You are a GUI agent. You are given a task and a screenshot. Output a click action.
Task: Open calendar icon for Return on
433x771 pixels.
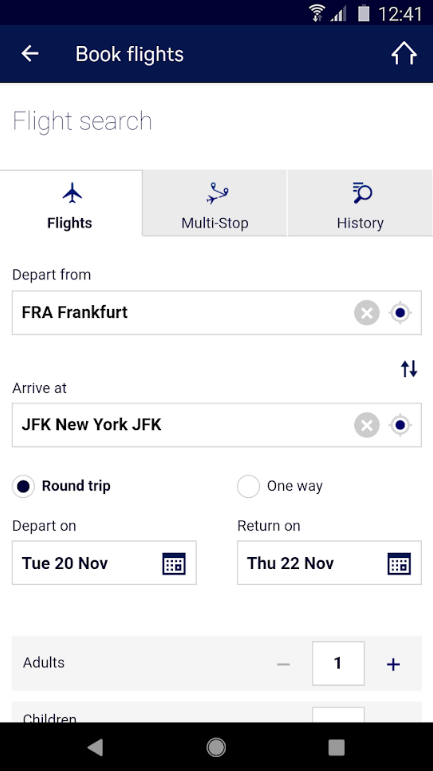[x=399, y=563]
